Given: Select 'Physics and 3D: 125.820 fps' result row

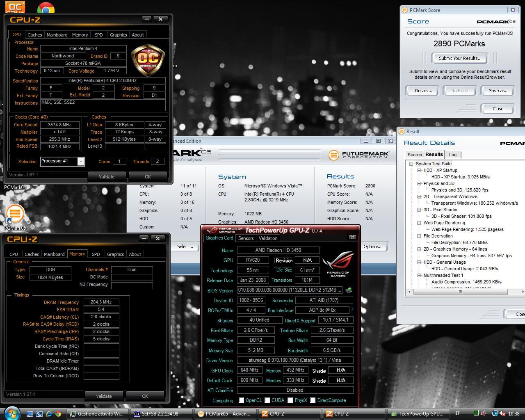Looking at the screenshot, I should tap(460, 190).
